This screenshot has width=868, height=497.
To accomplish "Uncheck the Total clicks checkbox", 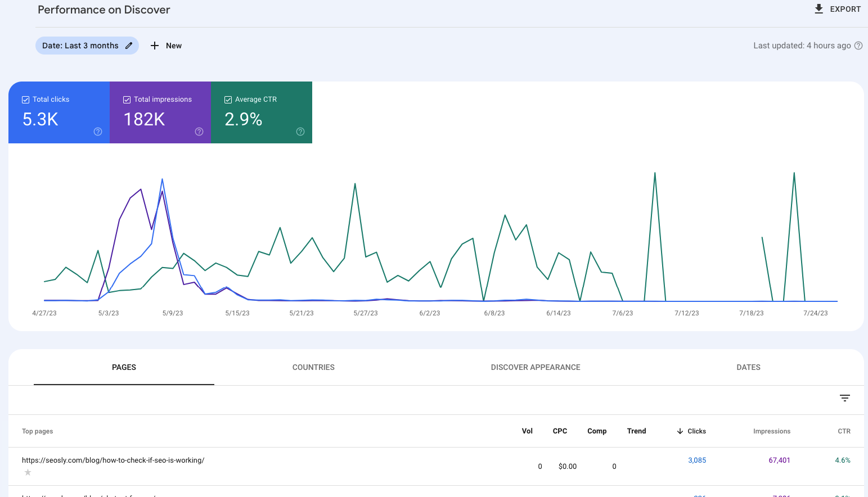I will (x=25, y=99).
